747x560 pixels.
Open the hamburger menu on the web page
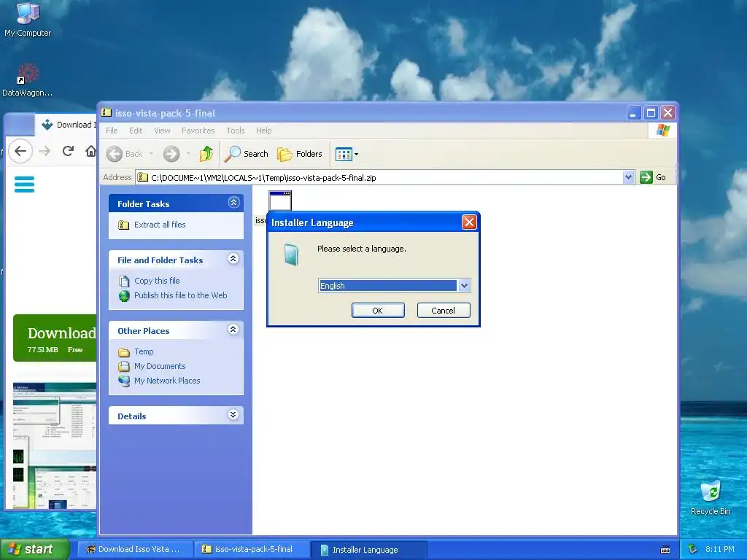point(24,184)
